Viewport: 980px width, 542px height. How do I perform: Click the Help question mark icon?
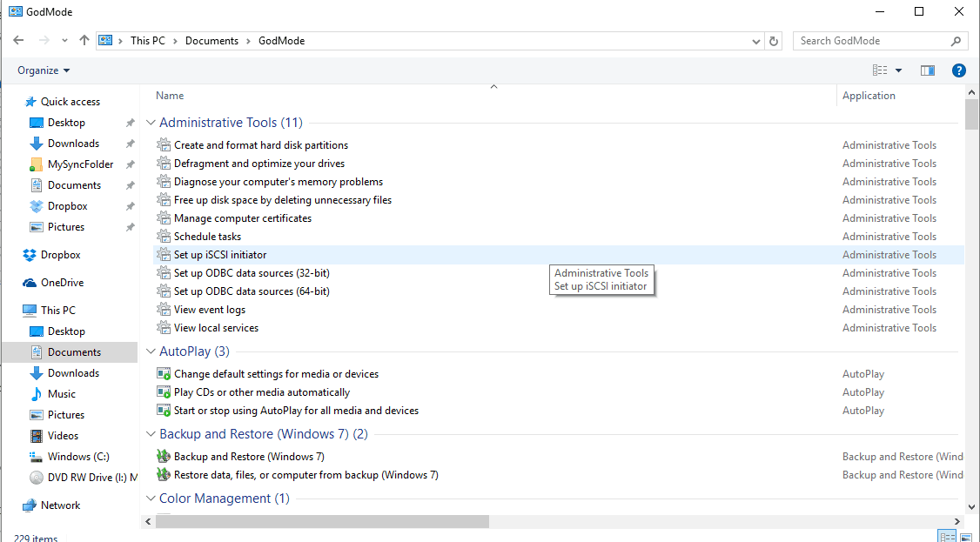pyautogui.click(x=958, y=70)
